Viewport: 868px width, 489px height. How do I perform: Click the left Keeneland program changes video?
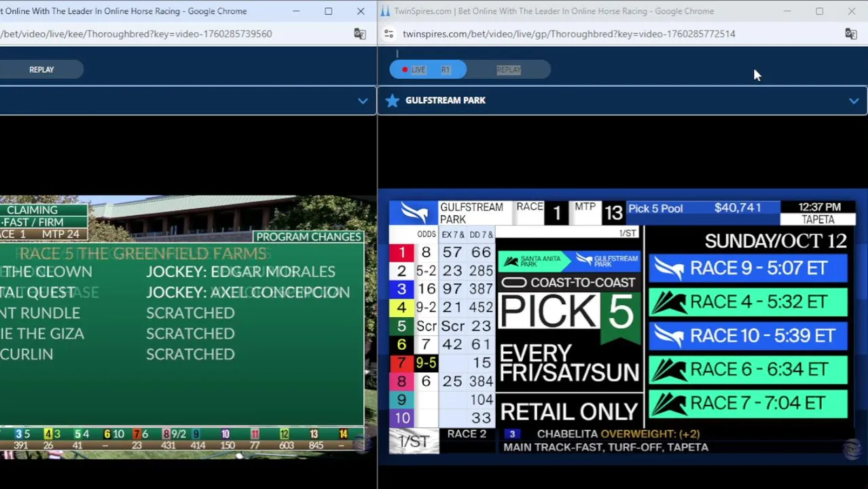click(x=188, y=327)
